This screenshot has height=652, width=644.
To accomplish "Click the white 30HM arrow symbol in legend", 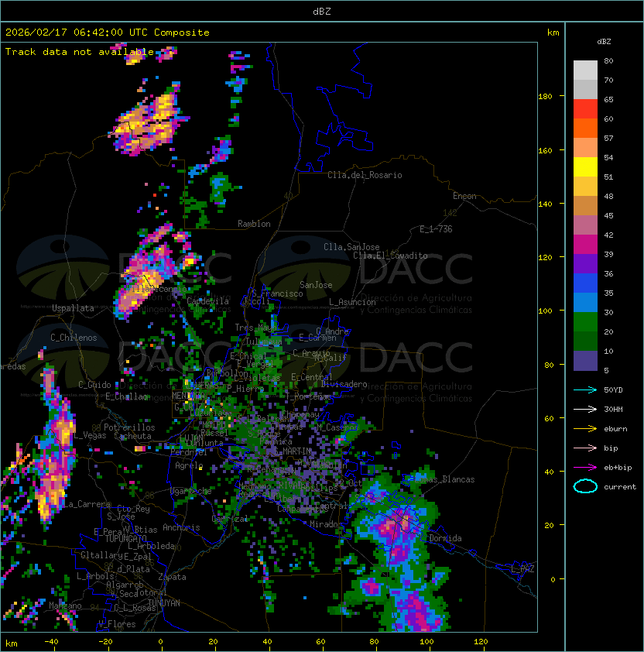I will 585,409.
